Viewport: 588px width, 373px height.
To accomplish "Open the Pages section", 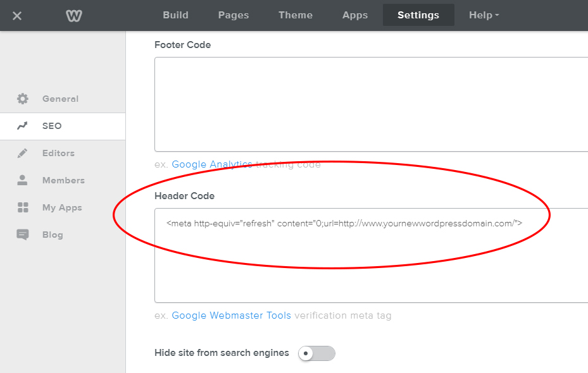I will tap(233, 15).
